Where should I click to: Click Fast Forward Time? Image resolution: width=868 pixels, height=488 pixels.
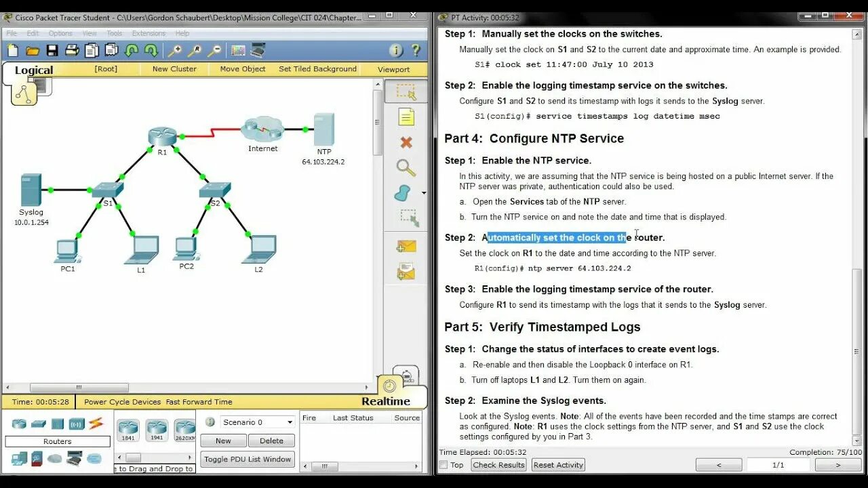(199, 402)
